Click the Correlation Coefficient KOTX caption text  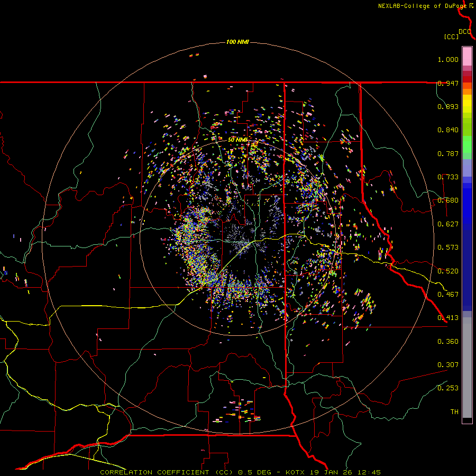240,472
